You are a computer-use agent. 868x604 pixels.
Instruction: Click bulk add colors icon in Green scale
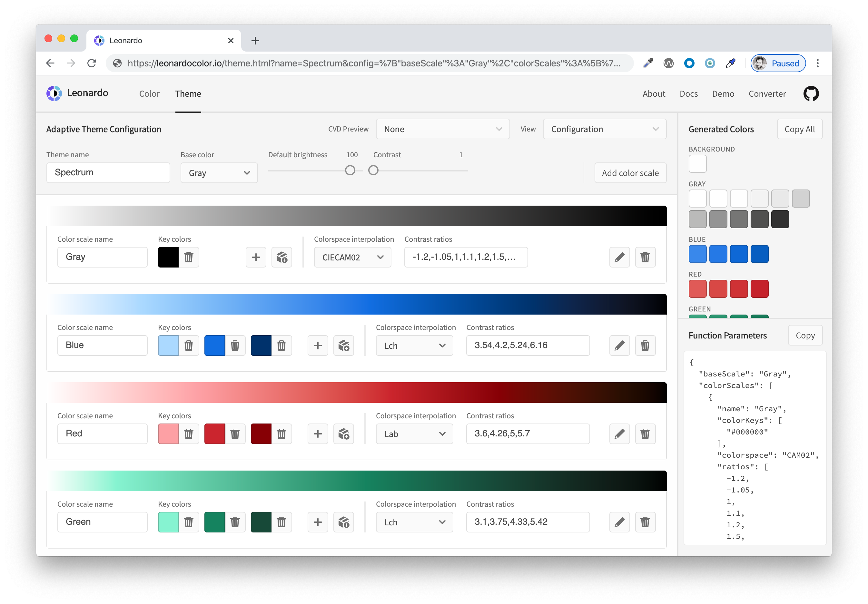click(343, 522)
